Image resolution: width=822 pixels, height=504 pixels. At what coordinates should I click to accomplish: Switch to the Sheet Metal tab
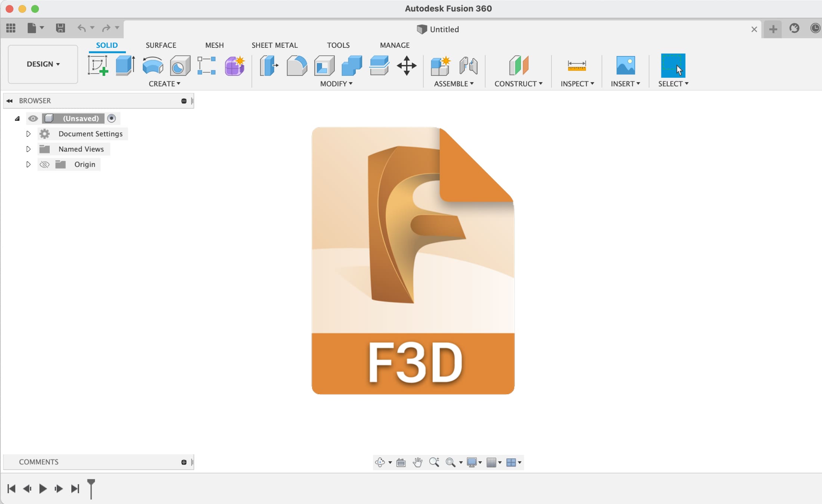click(x=275, y=45)
